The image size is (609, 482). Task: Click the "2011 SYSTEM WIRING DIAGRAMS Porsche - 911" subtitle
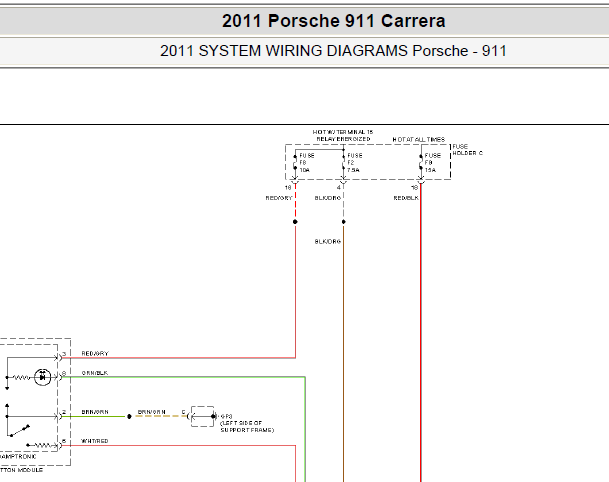click(333, 51)
